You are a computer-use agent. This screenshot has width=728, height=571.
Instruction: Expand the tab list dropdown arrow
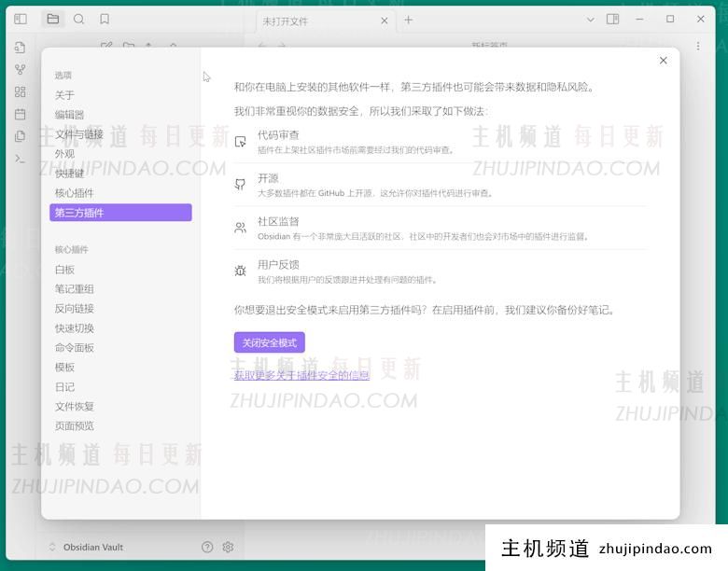pyautogui.click(x=590, y=20)
